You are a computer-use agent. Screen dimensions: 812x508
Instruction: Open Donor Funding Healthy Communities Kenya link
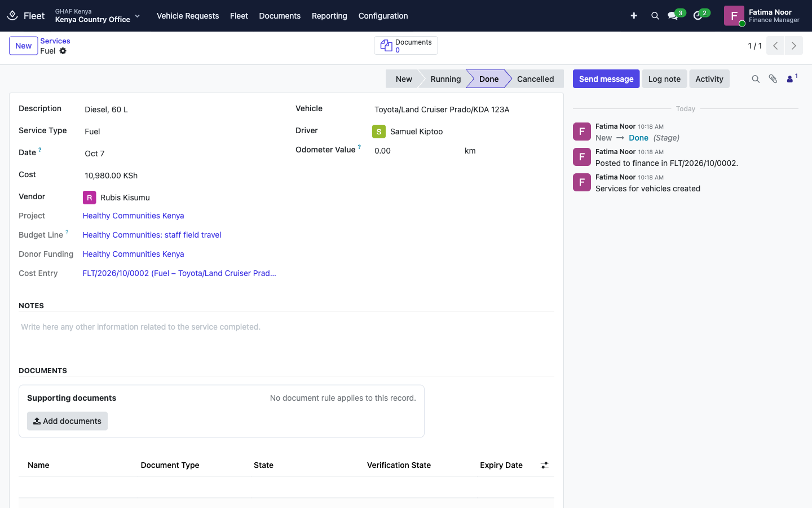tap(133, 254)
